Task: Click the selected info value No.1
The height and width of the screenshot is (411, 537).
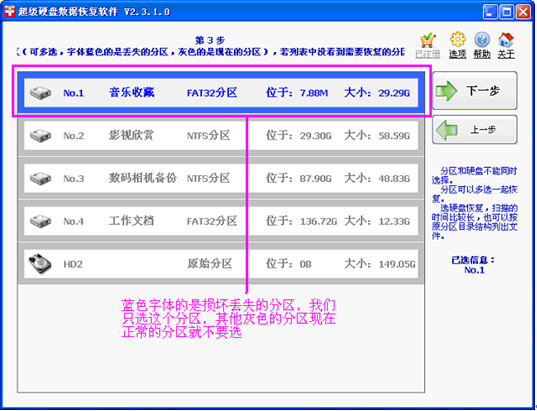Action: (x=474, y=270)
